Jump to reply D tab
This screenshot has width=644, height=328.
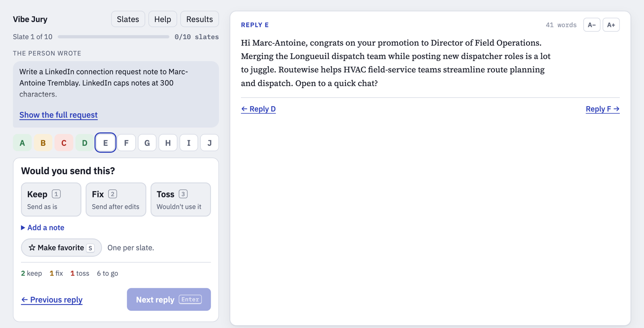click(x=85, y=143)
